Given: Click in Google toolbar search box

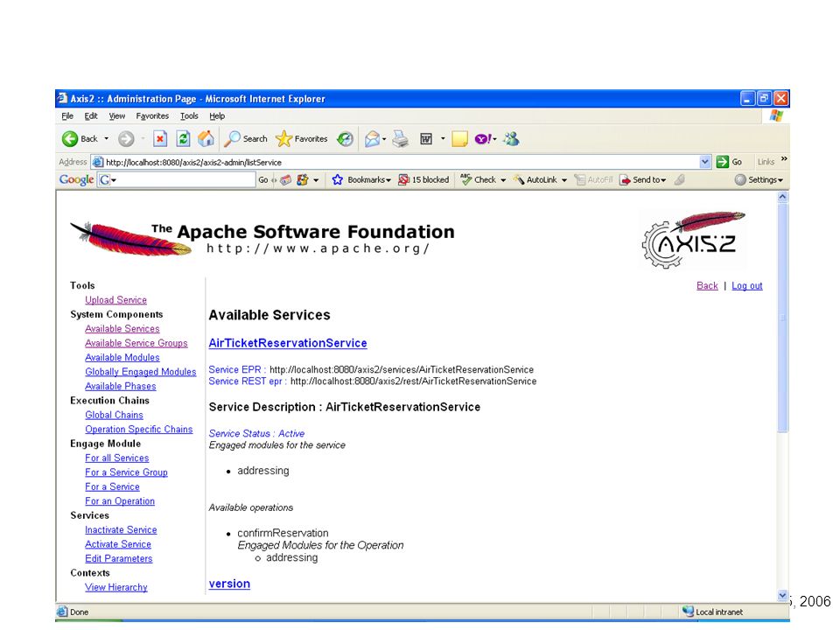Looking at the screenshot, I should pos(185,180).
